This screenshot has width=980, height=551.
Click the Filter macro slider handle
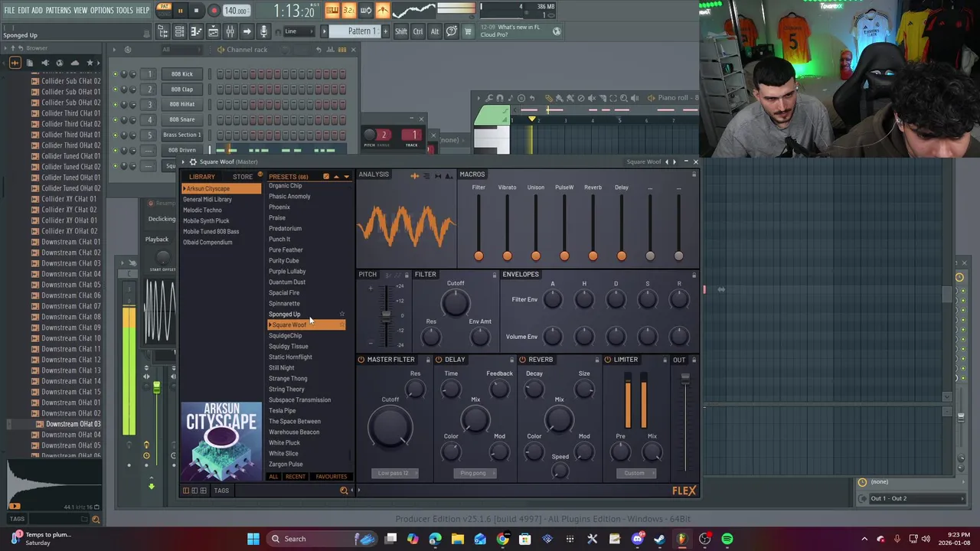pyautogui.click(x=479, y=256)
